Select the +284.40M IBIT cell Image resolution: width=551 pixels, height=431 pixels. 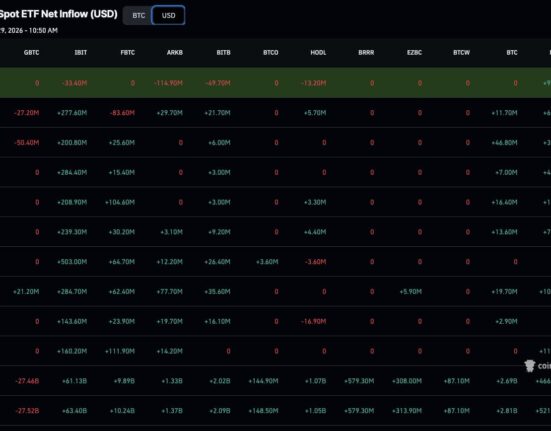[72, 172]
